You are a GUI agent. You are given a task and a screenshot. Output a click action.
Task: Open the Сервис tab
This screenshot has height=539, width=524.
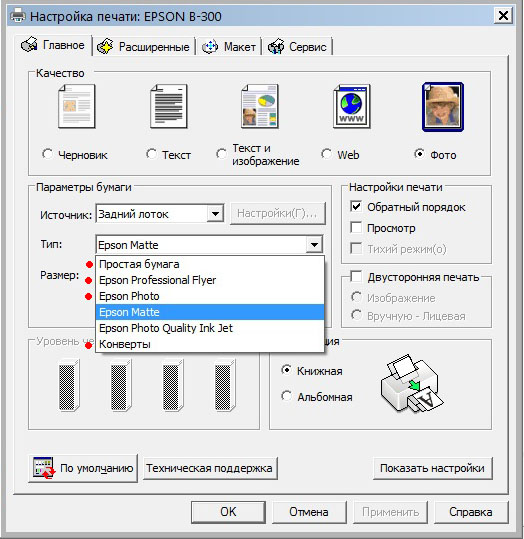click(297, 46)
